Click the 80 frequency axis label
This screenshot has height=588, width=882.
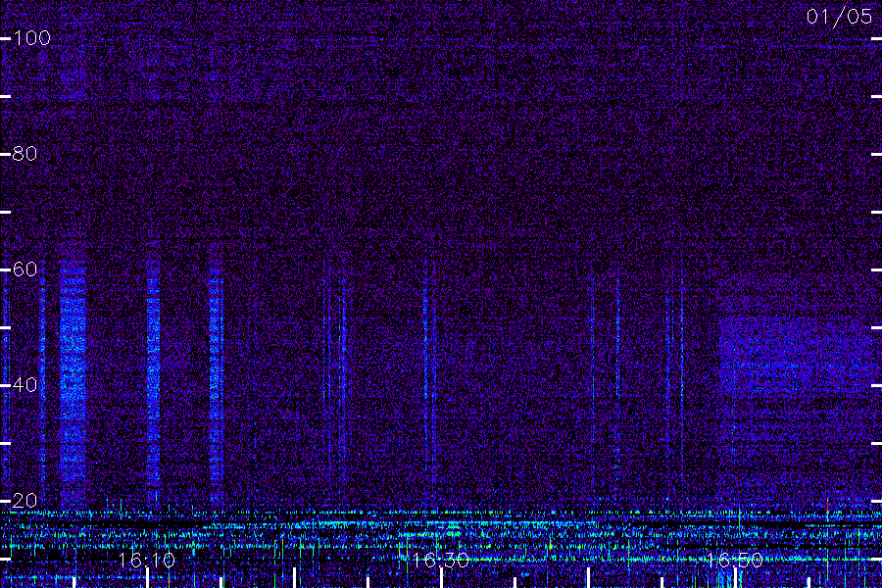pos(24,154)
